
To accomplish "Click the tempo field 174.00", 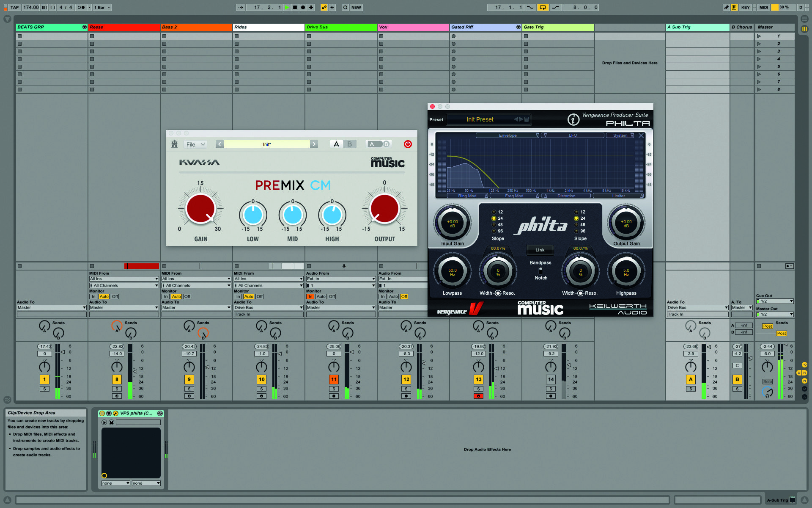I will click(x=31, y=7).
